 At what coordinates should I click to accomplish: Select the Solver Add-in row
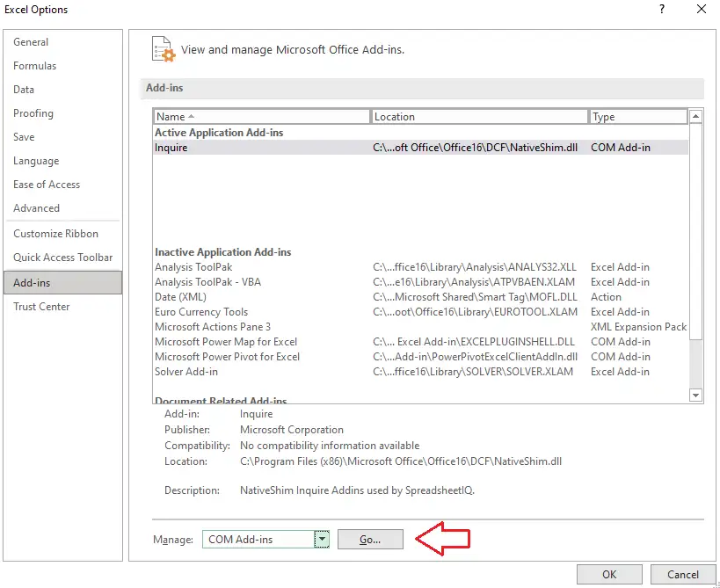click(x=420, y=372)
